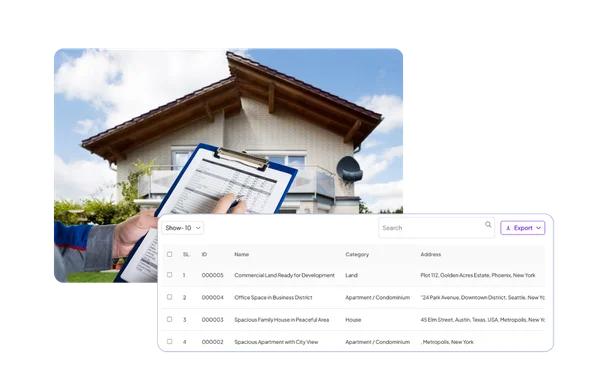
Task: Click address '45 Elm Street, Austin, Texas'
Action: (x=482, y=320)
